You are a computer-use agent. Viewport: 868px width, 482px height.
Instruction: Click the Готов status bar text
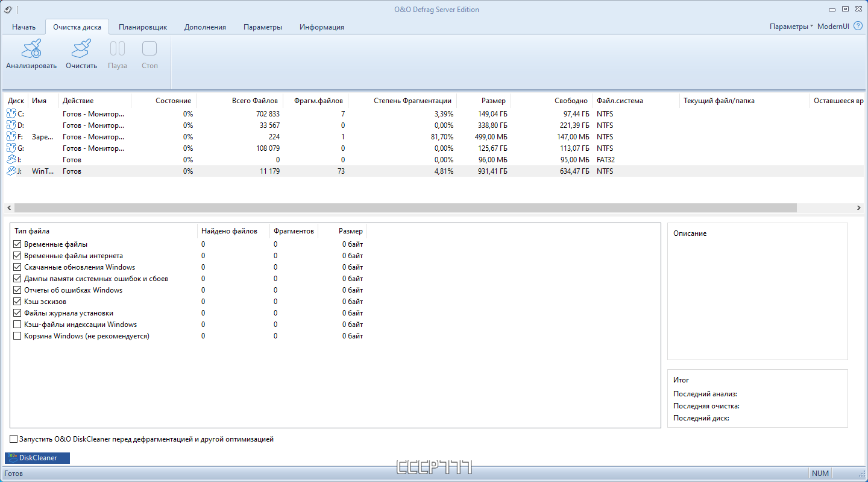(14, 474)
